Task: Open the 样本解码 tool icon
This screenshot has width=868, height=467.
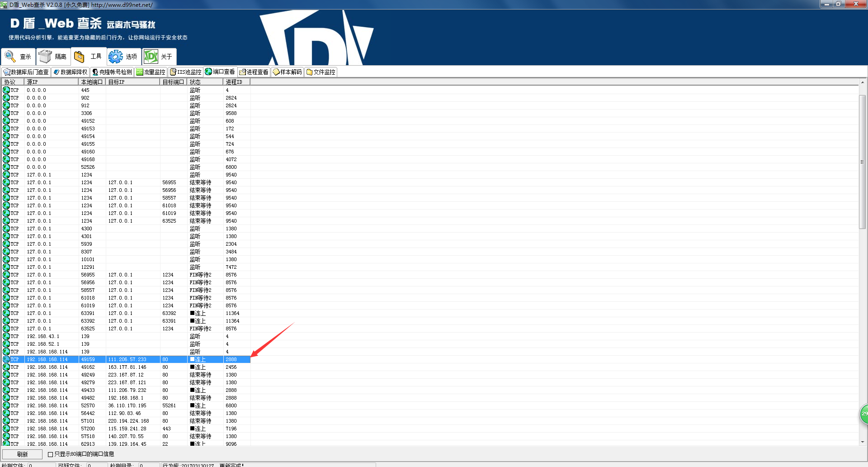Action: pyautogui.click(x=276, y=72)
